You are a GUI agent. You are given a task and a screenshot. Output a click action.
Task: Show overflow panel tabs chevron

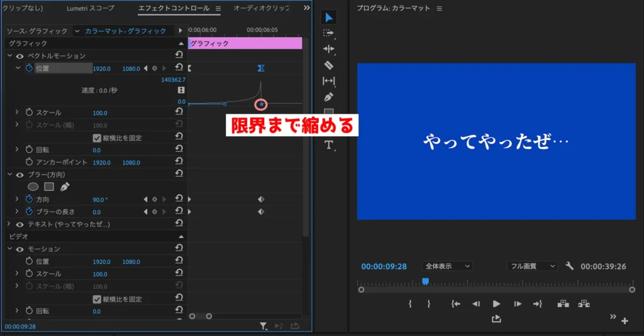pyautogui.click(x=307, y=8)
